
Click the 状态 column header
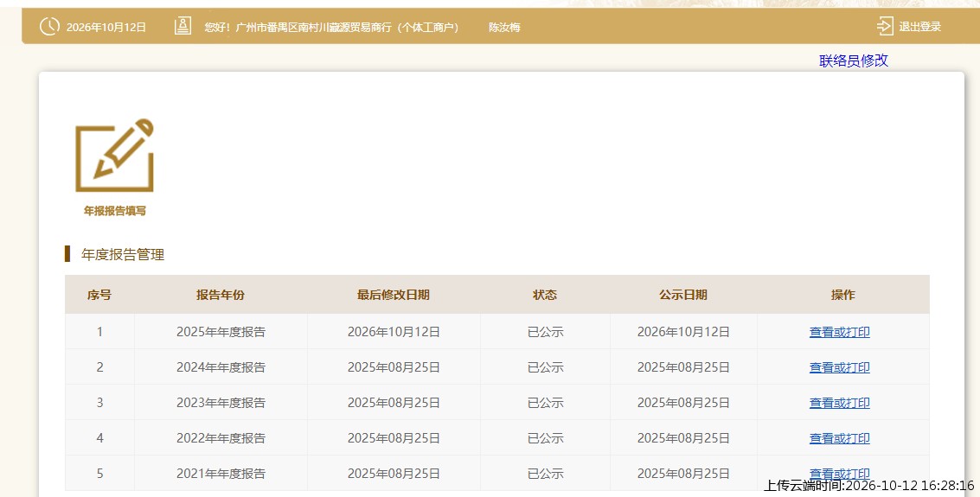[x=545, y=295]
